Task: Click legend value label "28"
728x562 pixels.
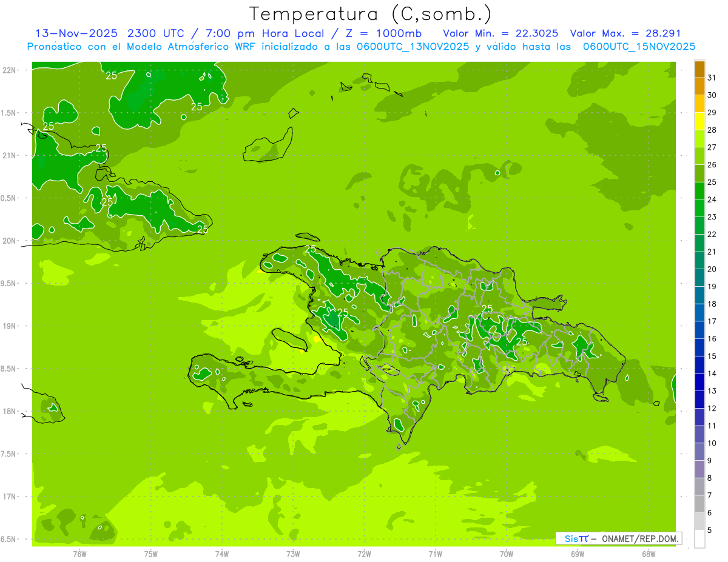Action: 712,130
